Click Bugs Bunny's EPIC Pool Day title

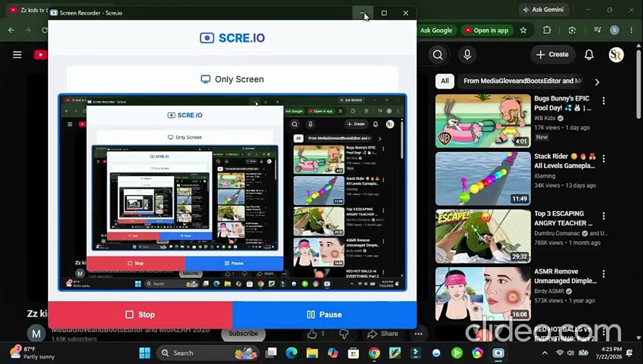click(x=563, y=103)
